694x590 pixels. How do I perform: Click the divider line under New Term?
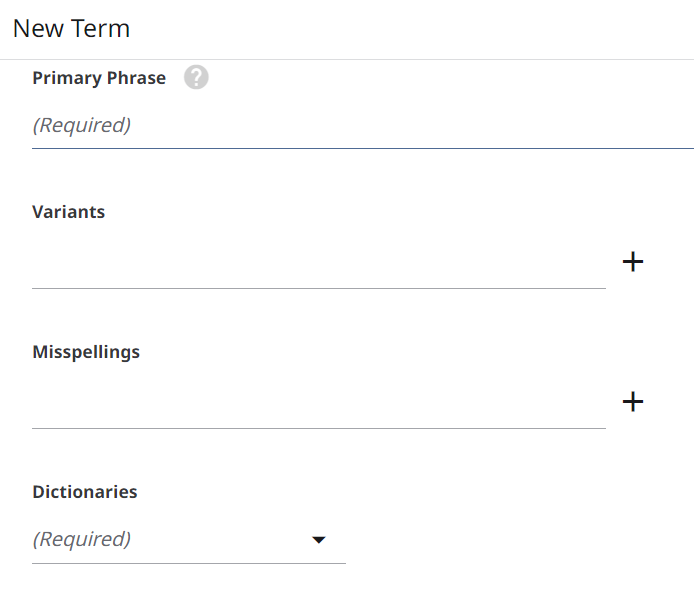[346, 59]
